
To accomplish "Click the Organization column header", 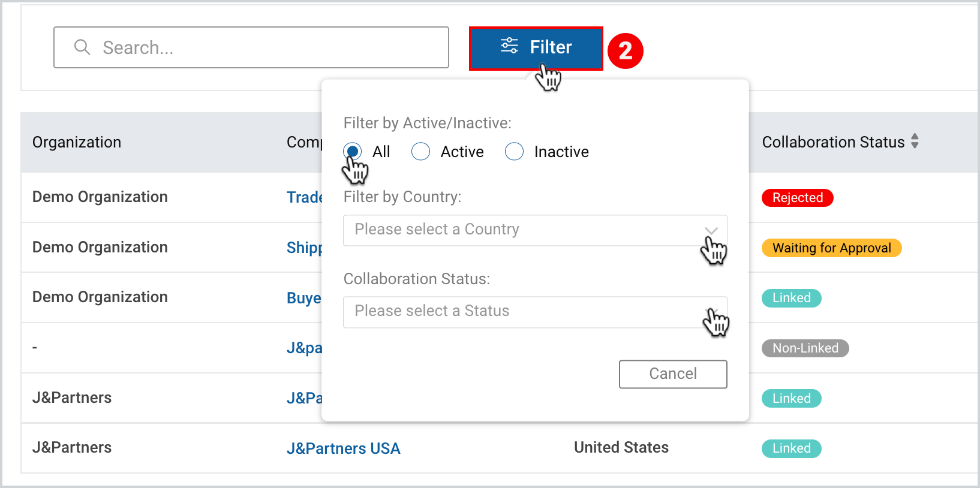I will click(x=77, y=142).
